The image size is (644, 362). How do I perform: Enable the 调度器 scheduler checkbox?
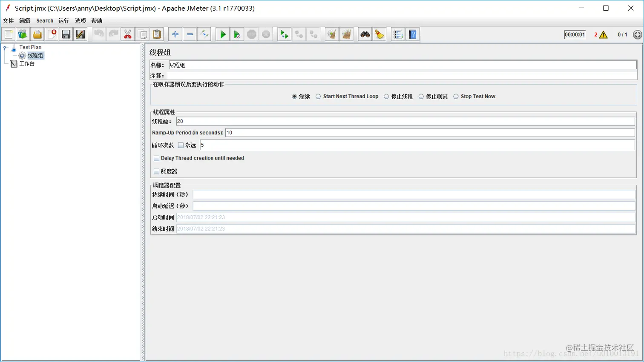[156, 171]
